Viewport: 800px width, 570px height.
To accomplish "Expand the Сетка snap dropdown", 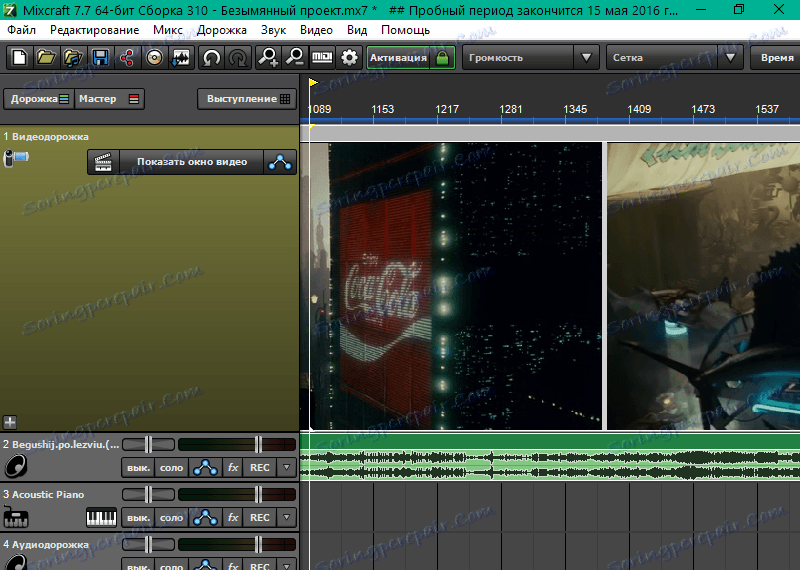I will tap(675, 58).
